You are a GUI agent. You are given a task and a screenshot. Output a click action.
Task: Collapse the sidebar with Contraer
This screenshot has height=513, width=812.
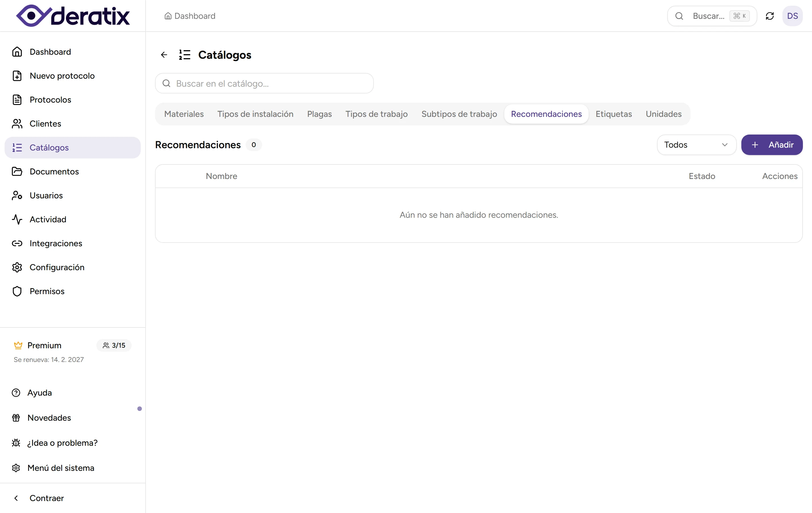coord(46,498)
